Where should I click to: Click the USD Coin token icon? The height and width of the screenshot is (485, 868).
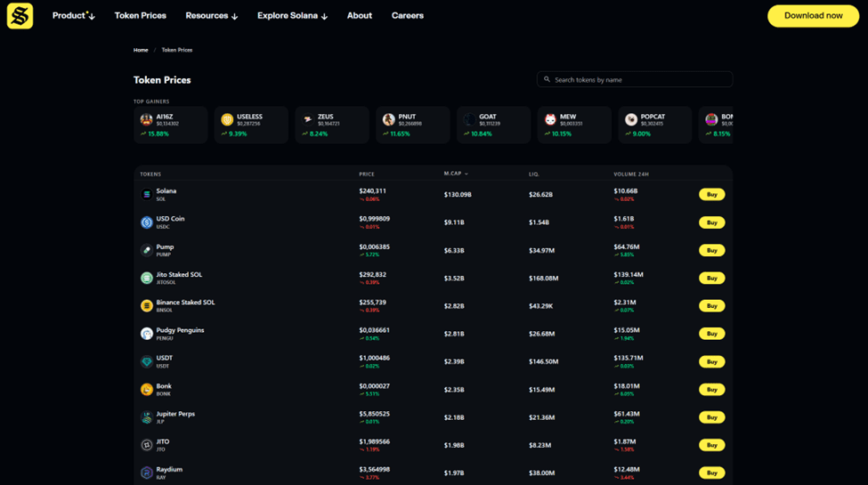[x=147, y=222]
